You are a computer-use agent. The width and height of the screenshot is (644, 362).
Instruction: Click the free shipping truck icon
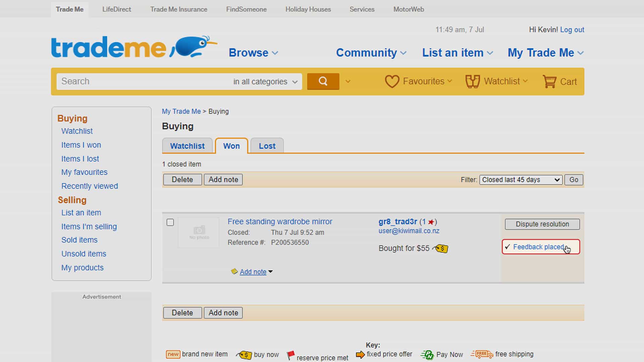pyautogui.click(x=482, y=354)
